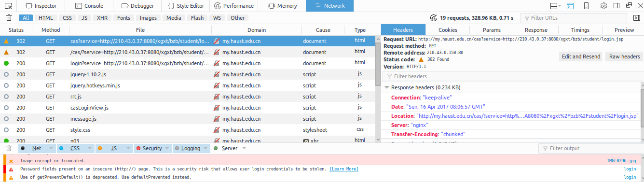The image size is (644, 183).
Task: Open the console JS filter dropdown arrow
Action: (x=129, y=148)
